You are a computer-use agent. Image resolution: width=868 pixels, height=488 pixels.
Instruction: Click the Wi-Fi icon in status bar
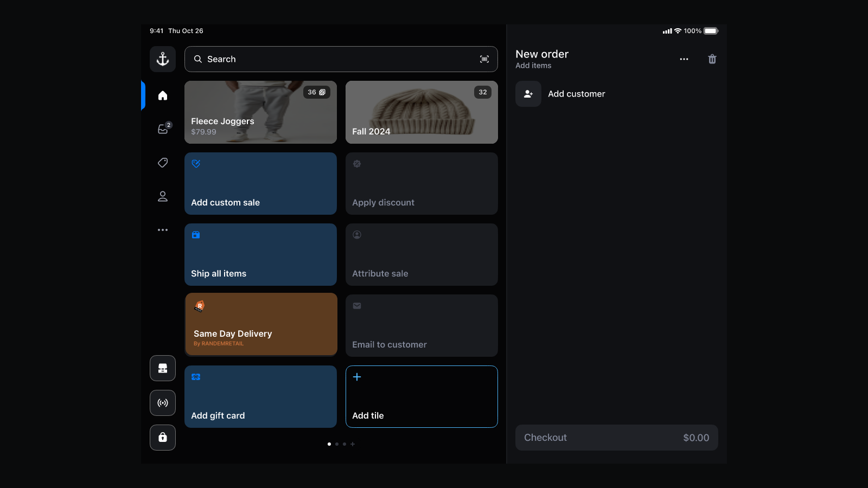point(678,31)
